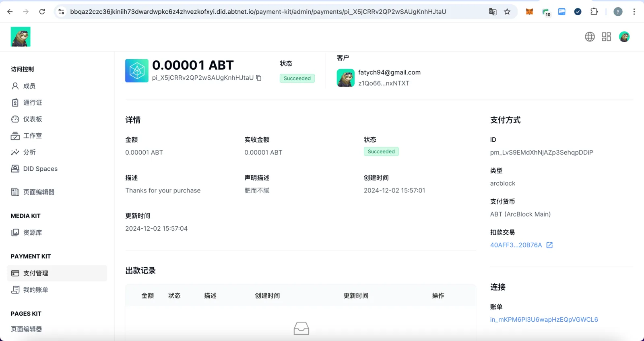Open invoice link in_mKPM6PI3U6wapHzEQpVGWCL6
This screenshot has width=644, height=341.
pyautogui.click(x=544, y=319)
